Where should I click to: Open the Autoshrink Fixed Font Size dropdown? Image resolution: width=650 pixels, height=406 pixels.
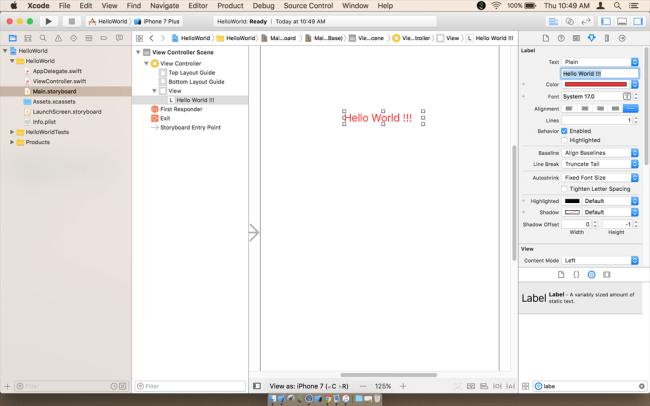click(x=600, y=177)
